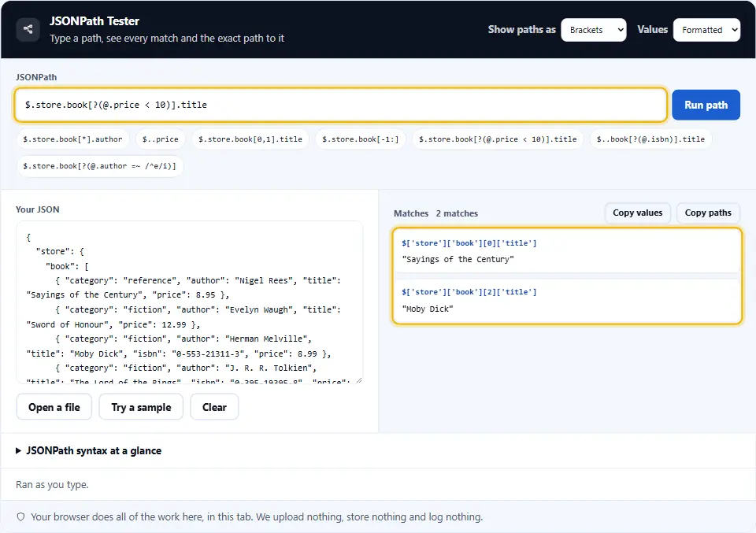
Task: Click into the JSONPath expression input field
Action: point(340,105)
